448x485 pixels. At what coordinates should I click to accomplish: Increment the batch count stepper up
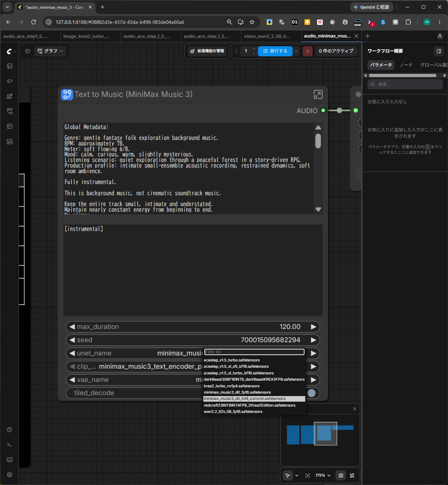coord(254,49)
